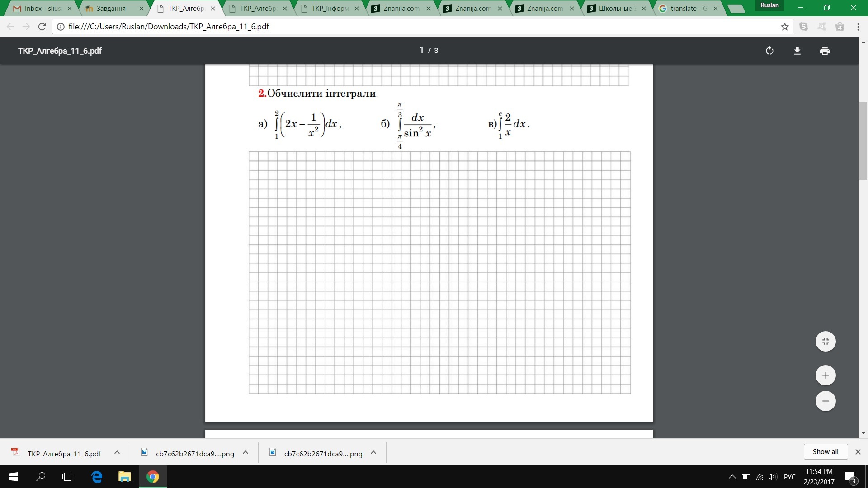The image size is (868, 488).
Task: Click Show all downloads button
Action: pos(825,452)
